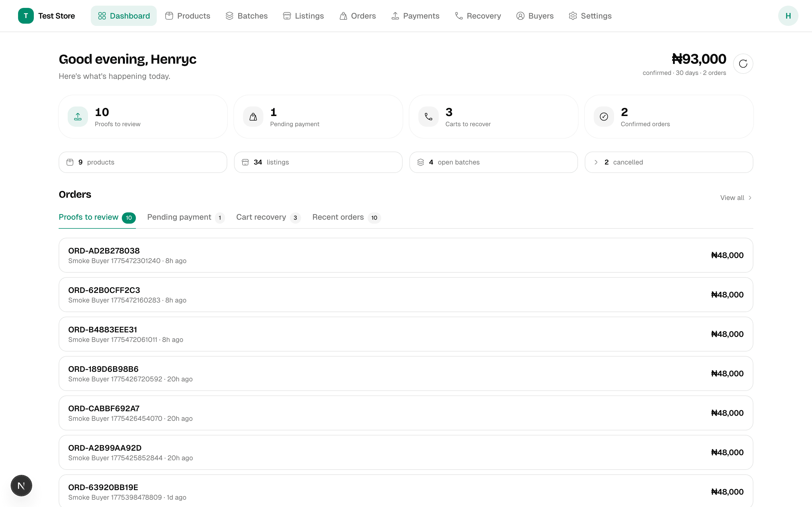Viewport: 812px width, 507px height.
Task: Click the H profile avatar
Action: (x=788, y=15)
